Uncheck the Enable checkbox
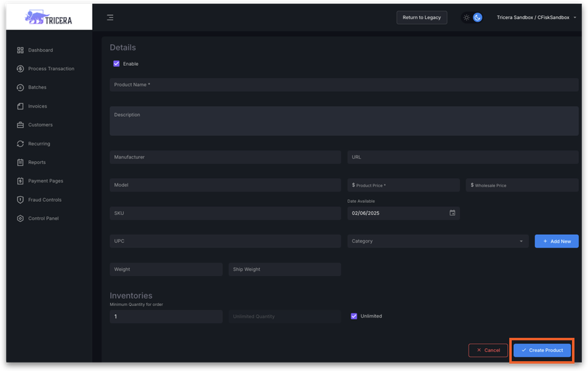Image resolution: width=588 pixels, height=371 pixels. tap(116, 64)
